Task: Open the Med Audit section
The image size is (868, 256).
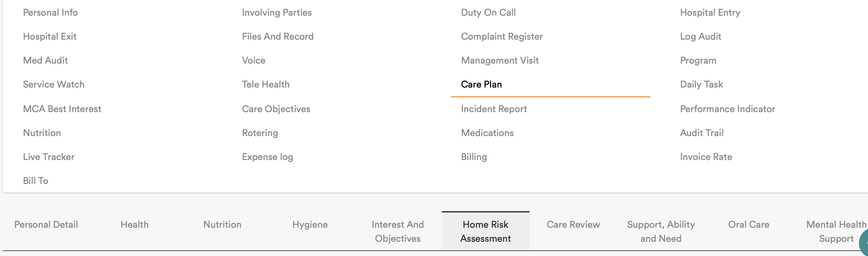Action: point(45,60)
